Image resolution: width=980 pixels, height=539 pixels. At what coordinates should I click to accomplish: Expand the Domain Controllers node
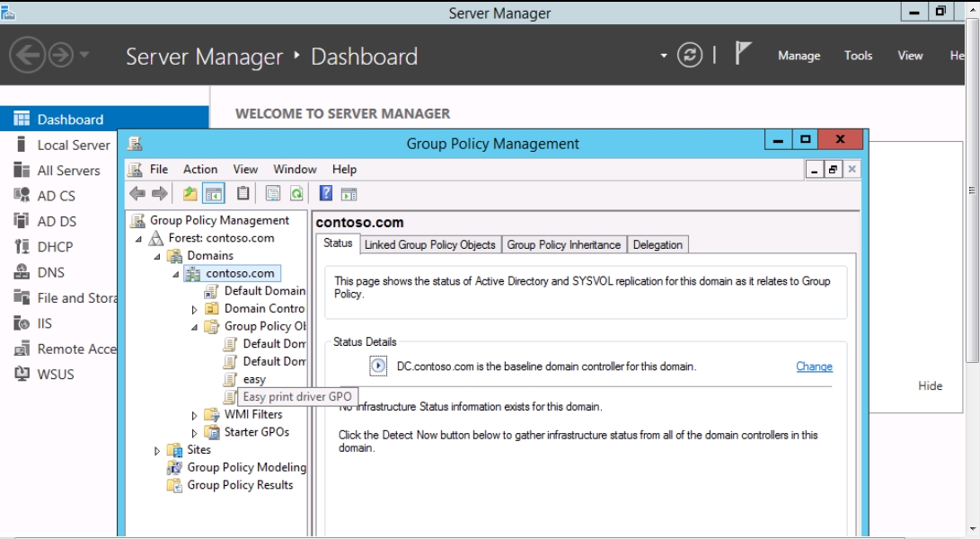[194, 310]
